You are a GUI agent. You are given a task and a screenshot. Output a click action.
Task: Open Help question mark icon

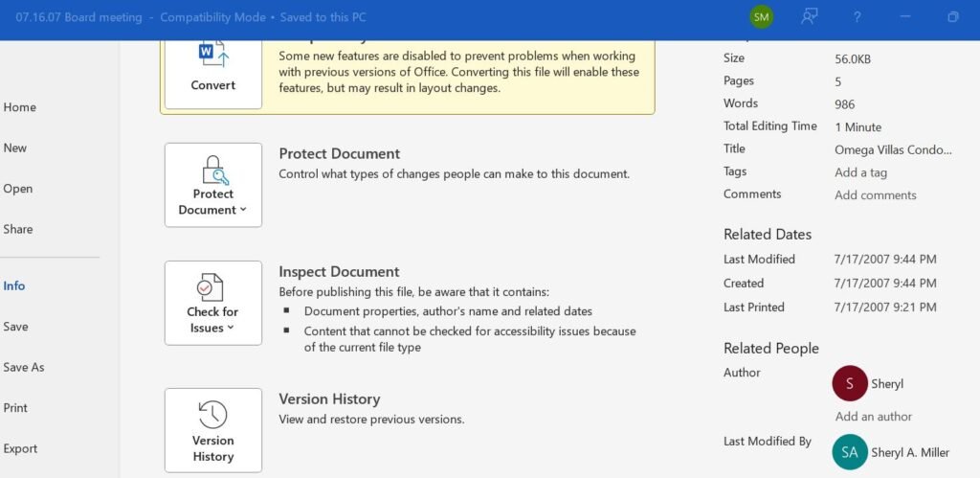pyautogui.click(x=857, y=17)
